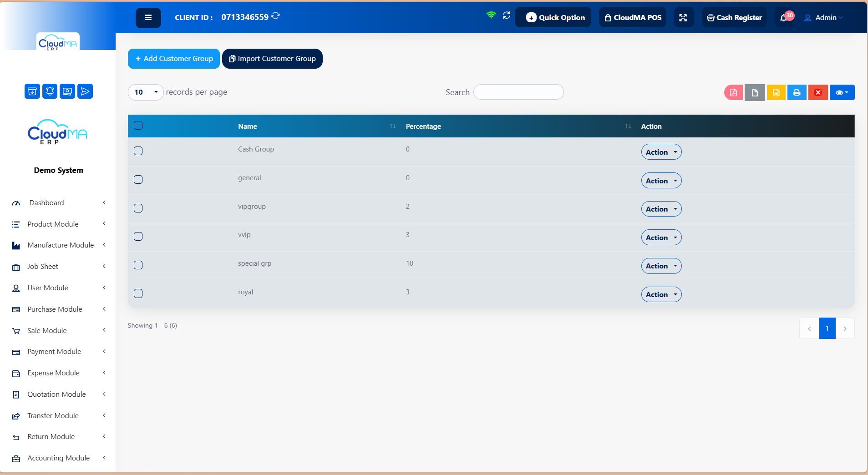Click the Return Module arrow icon
Screen dimensions: 868x475
pyautogui.click(x=16, y=437)
